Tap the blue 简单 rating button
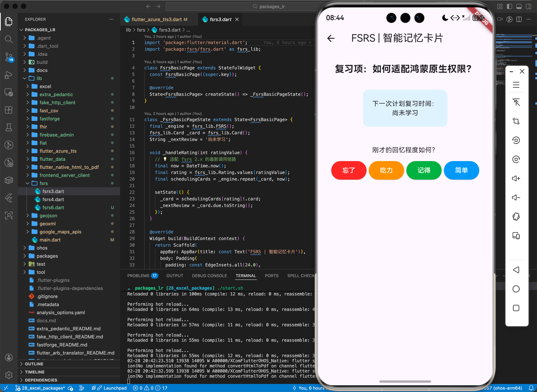The height and width of the screenshot is (392, 537). [x=461, y=170]
